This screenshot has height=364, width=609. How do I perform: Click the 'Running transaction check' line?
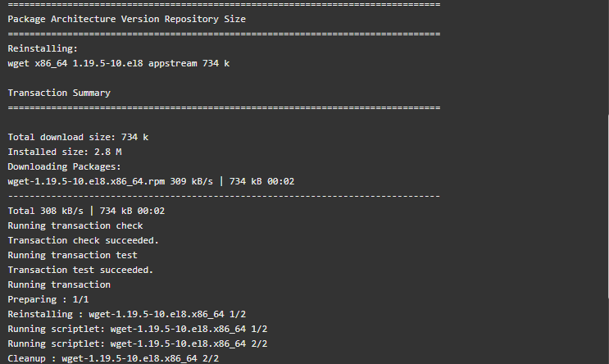click(x=75, y=225)
